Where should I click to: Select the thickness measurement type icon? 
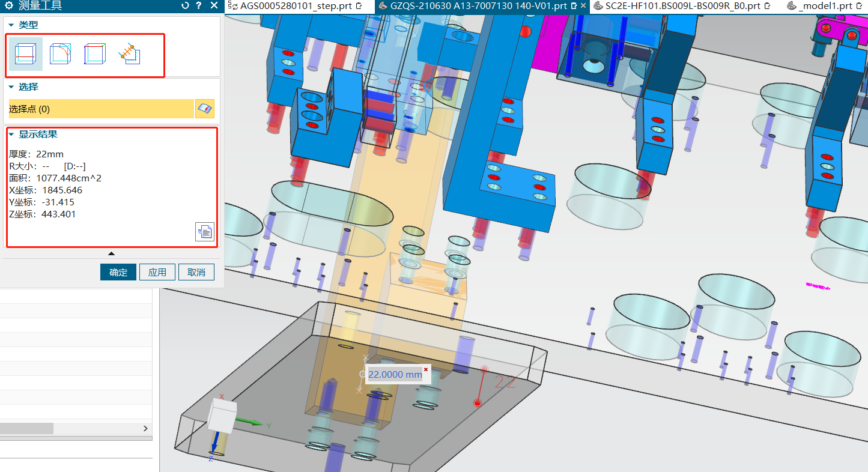click(x=25, y=54)
